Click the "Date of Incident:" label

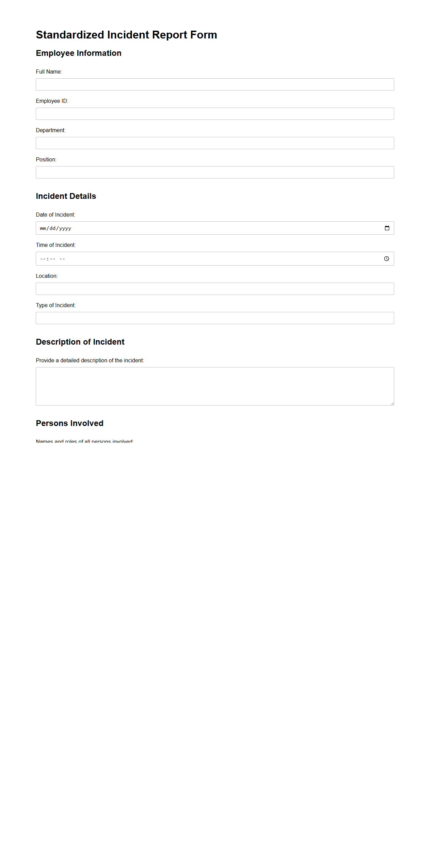[55, 215]
